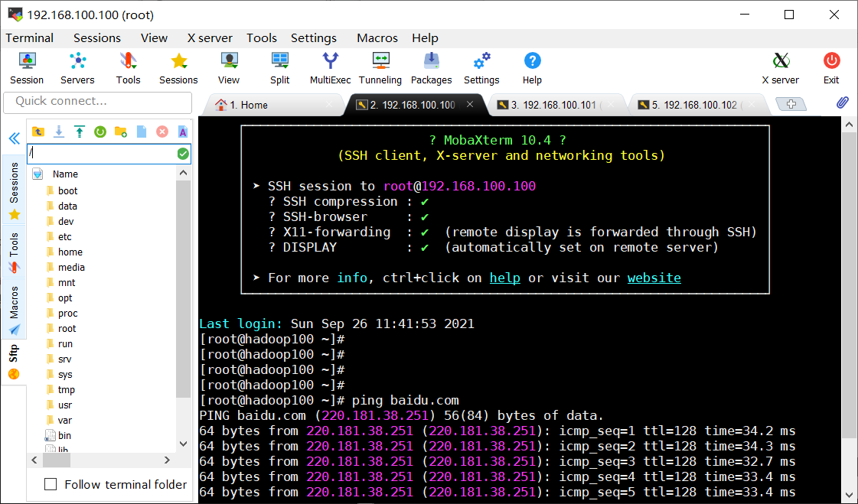The width and height of the screenshot is (858, 504).
Task: Click the website link in terminal
Action: (x=654, y=278)
